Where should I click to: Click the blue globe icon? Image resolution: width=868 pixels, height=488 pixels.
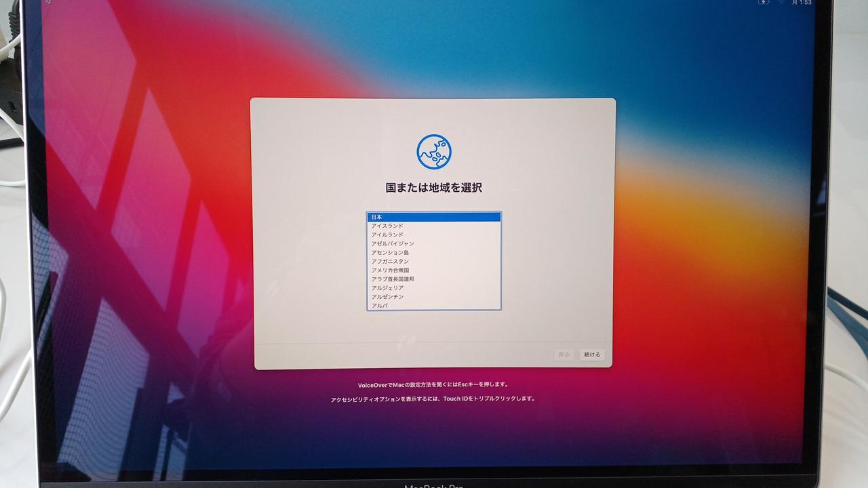(433, 152)
